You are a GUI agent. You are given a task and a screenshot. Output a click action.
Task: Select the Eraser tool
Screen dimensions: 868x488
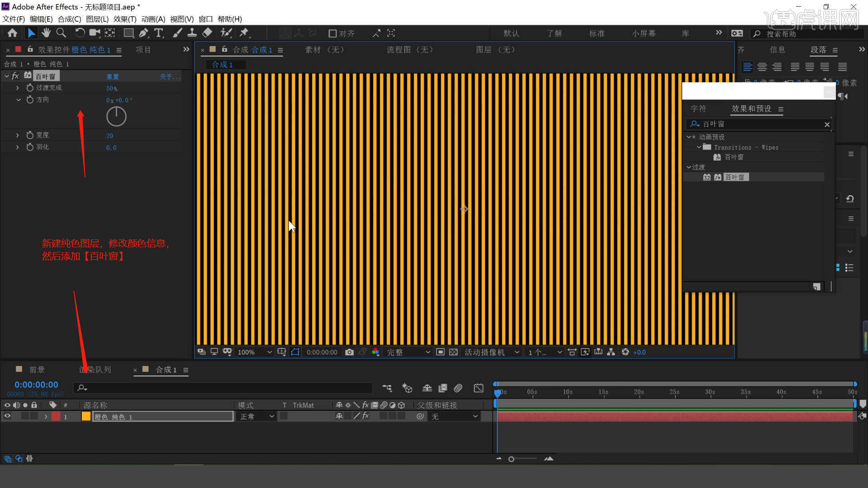tap(207, 33)
